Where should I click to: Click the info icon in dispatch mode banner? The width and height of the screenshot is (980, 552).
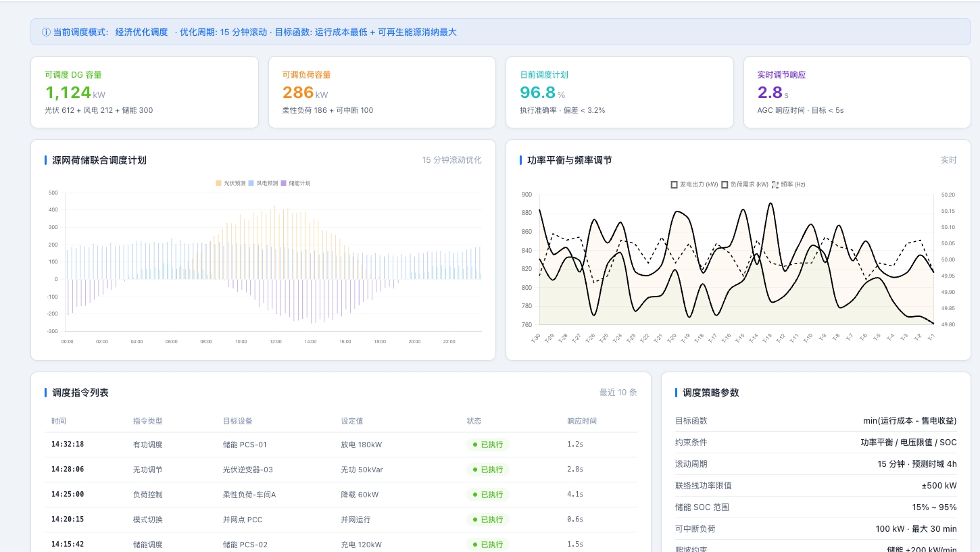[46, 32]
